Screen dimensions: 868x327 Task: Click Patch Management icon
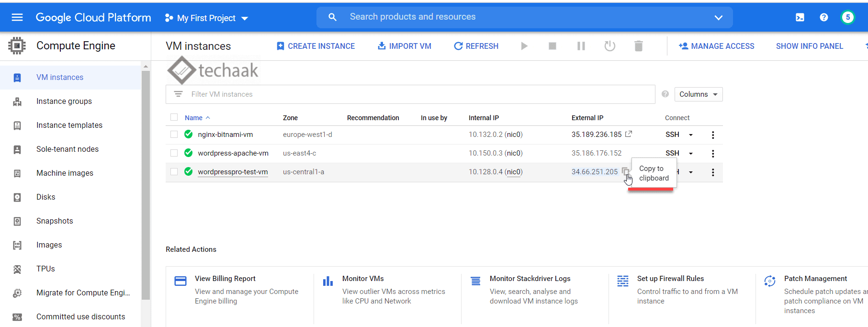click(x=770, y=281)
